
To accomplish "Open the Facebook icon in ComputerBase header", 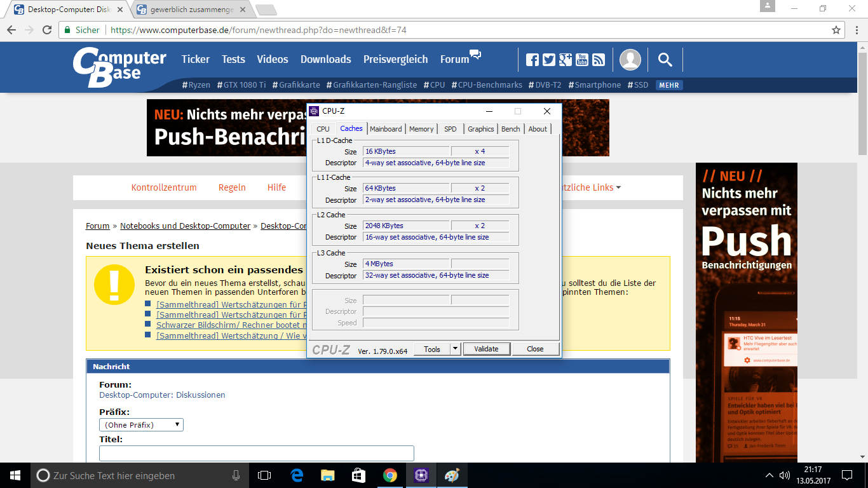I will pyautogui.click(x=532, y=60).
